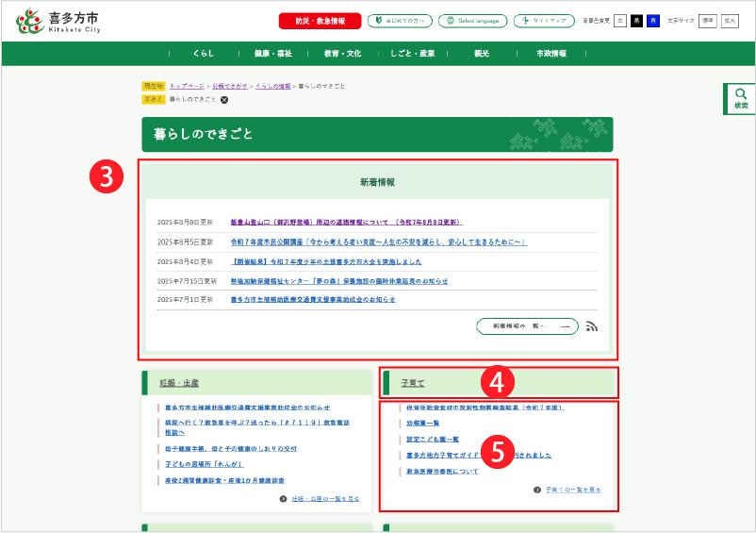Open 妊娠・出産の一覧を見る link
756x533 pixels.
325,499
